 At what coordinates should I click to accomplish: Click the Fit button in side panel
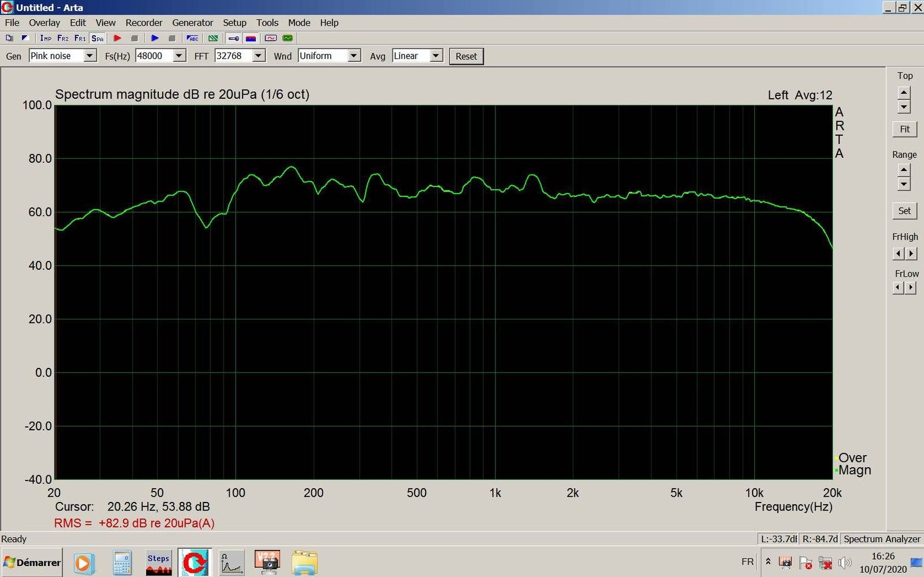pos(904,129)
